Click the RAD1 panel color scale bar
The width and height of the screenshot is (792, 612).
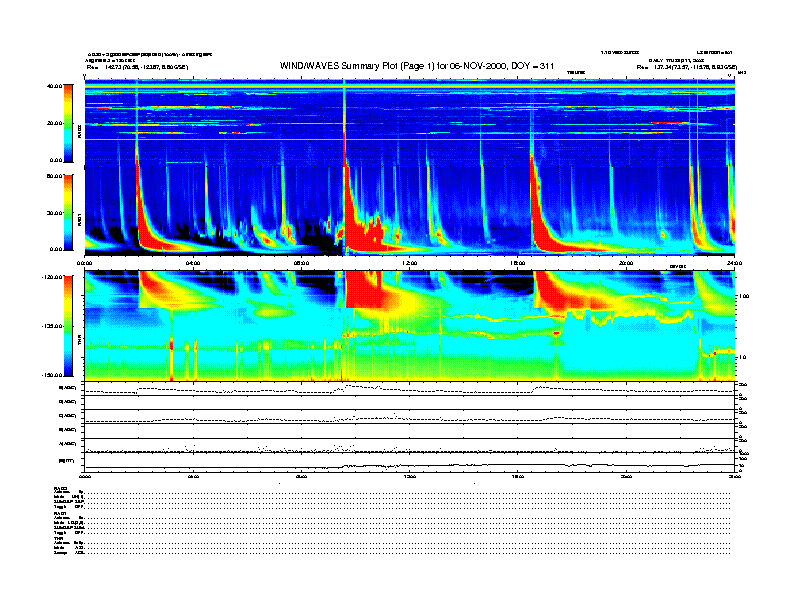coord(70,211)
